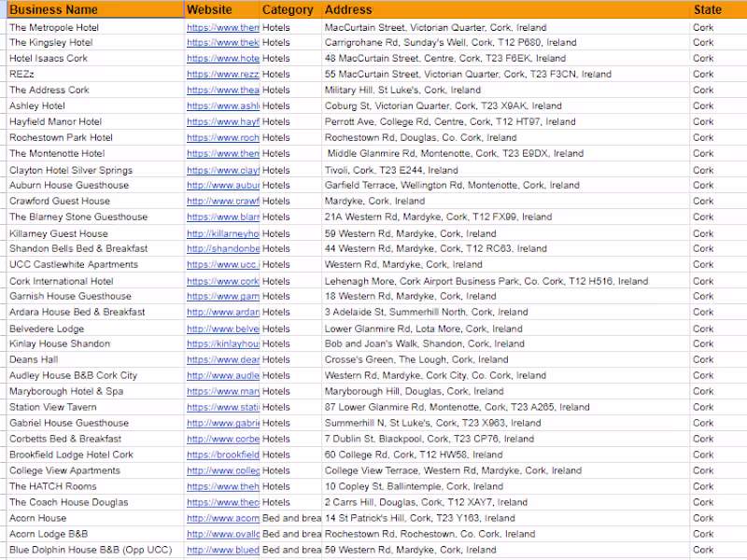Open The Kingsley Hotel website link
The image size is (747, 560).
[x=223, y=42]
